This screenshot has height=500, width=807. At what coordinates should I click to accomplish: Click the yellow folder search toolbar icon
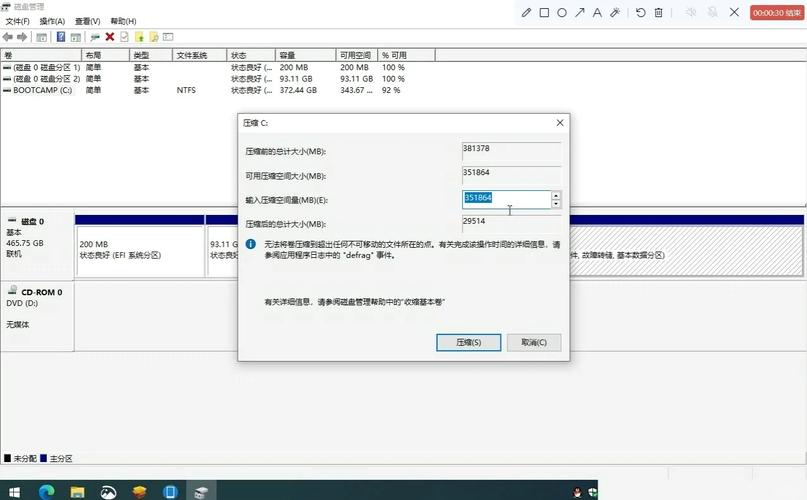153,37
